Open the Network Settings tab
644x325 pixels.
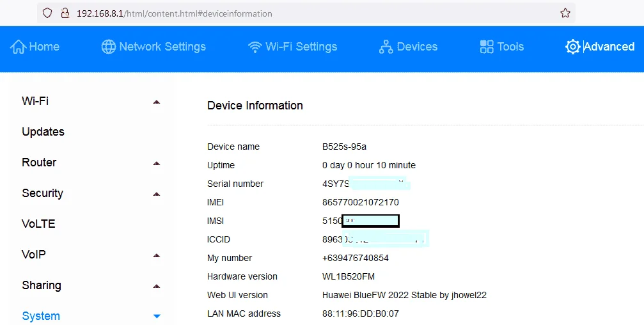[x=153, y=47]
